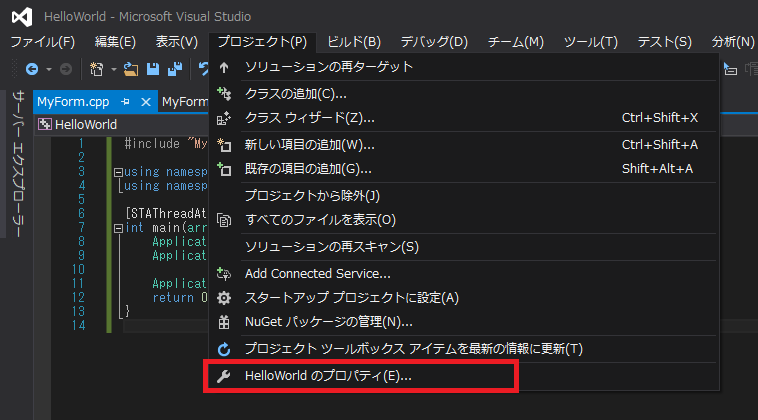Viewport: 758px width, 420px height.
Task: Choose クラス ウィザード(Z)... entry
Action: tap(464, 118)
